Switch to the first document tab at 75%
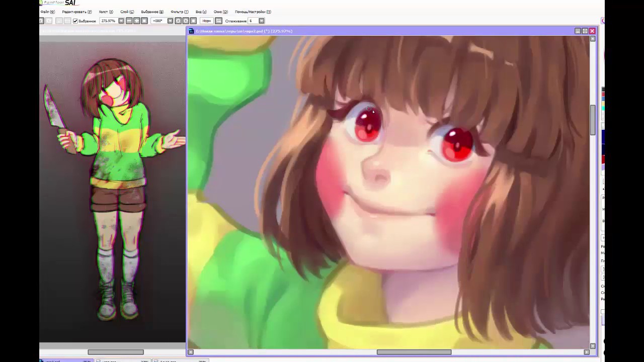This screenshot has width=644, height=362. (66, 360)
